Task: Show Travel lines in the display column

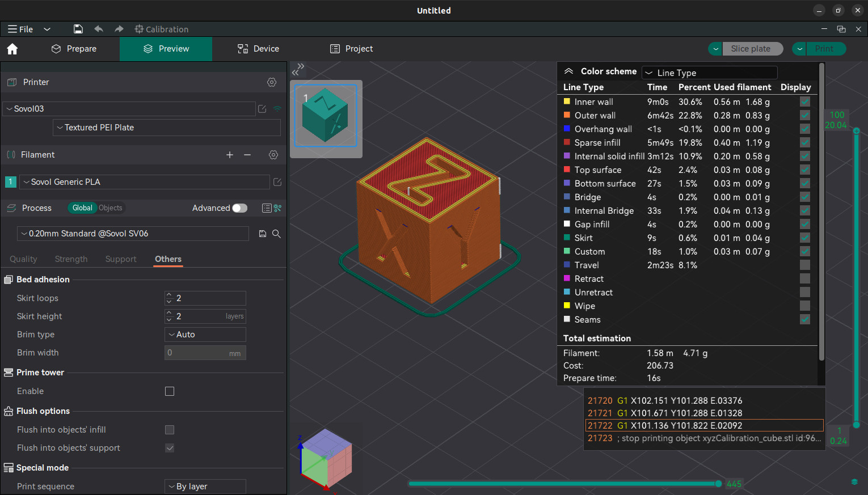Action: click(x=804, y=265)
